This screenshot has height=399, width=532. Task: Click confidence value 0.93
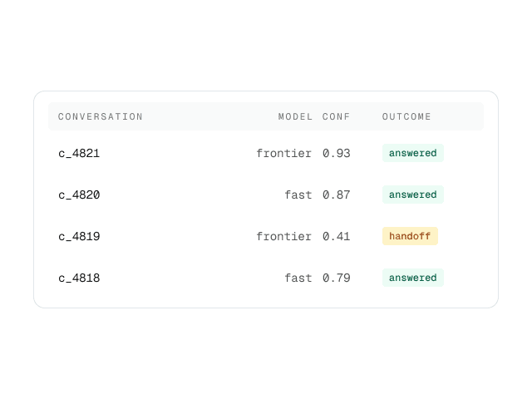[x=336, y=153]
